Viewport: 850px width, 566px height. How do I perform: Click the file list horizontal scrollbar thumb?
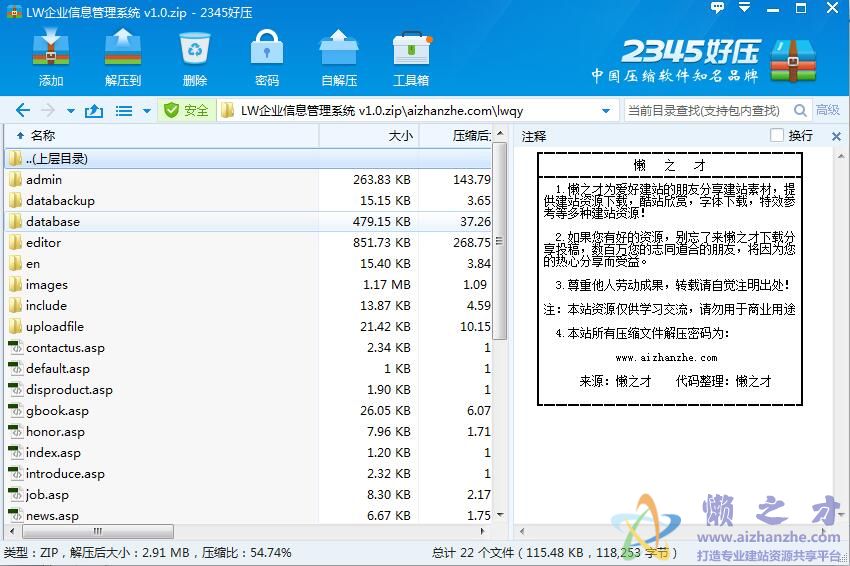click(x=98, y=531)
